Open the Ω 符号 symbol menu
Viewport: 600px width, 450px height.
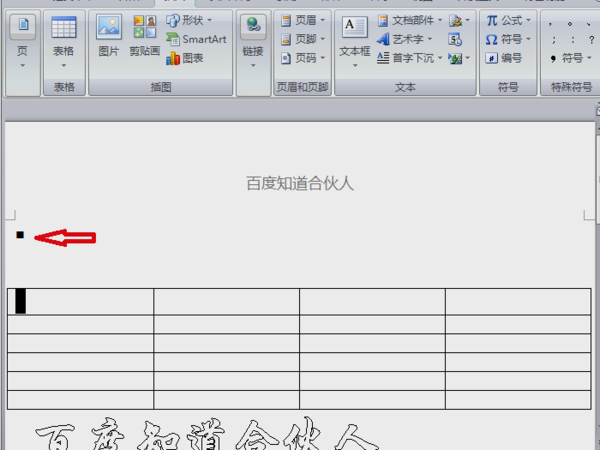pyautogui.click(x=509, y=39)
